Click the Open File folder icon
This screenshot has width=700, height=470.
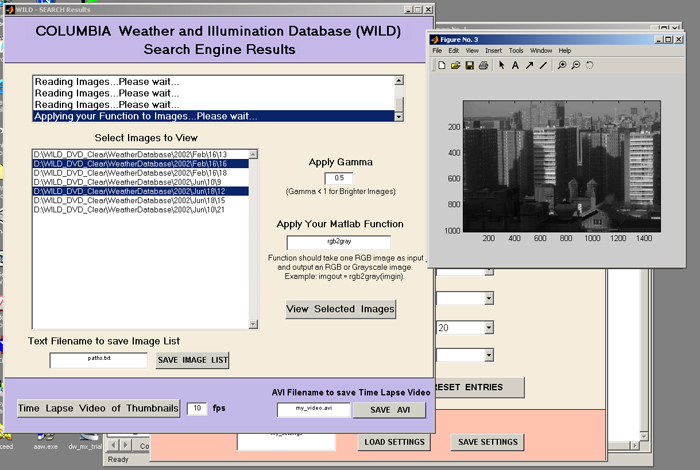pos(456,66)
